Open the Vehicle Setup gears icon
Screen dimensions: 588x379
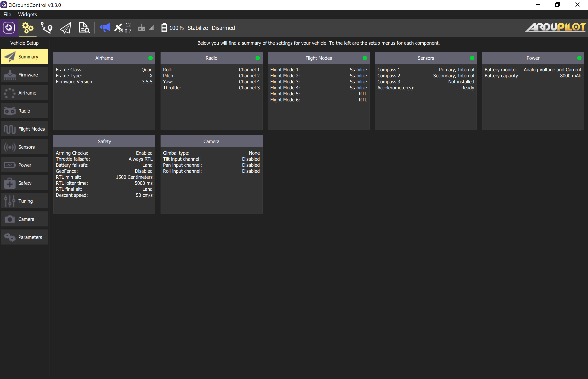click(x=28, y=28)
